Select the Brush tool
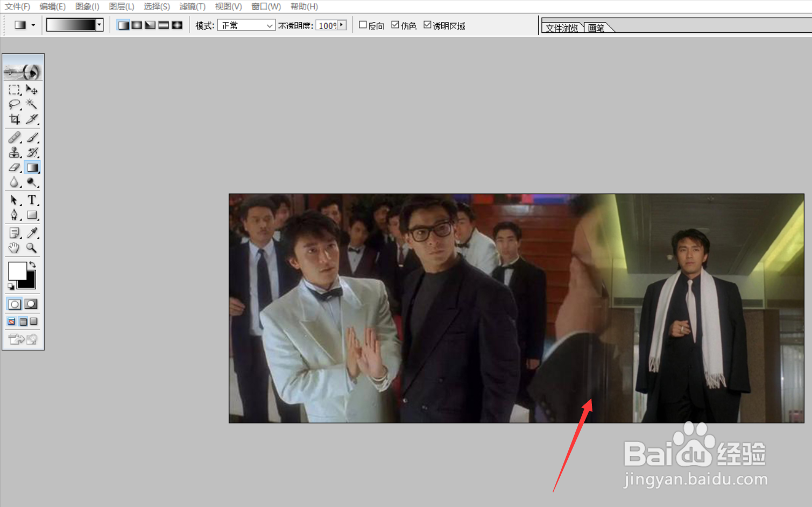The image size is (812, 507). point(32,138)
